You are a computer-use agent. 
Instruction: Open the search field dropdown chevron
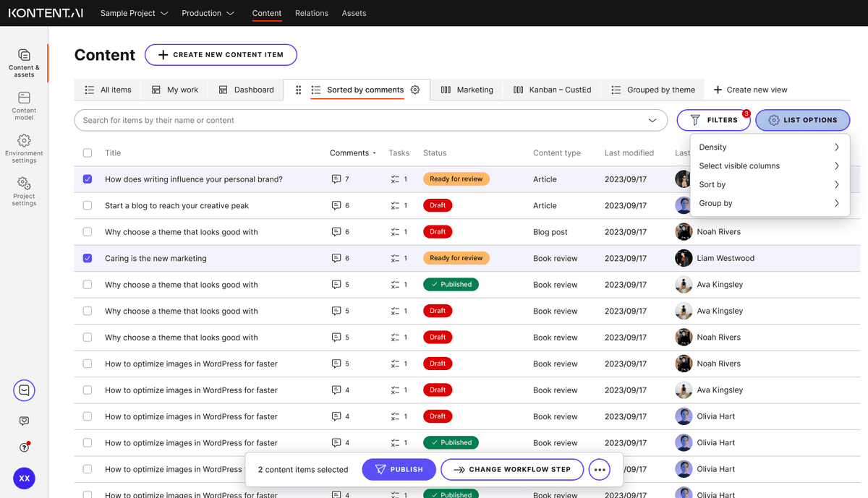pos(652,120)
